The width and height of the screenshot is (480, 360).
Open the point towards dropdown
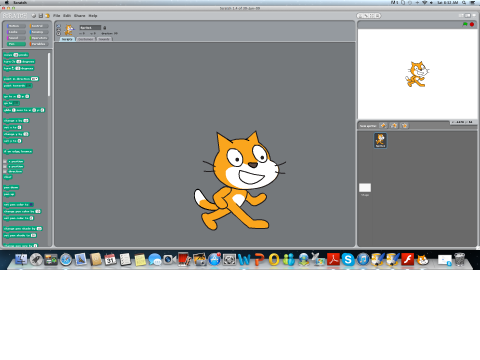[29, 86]
